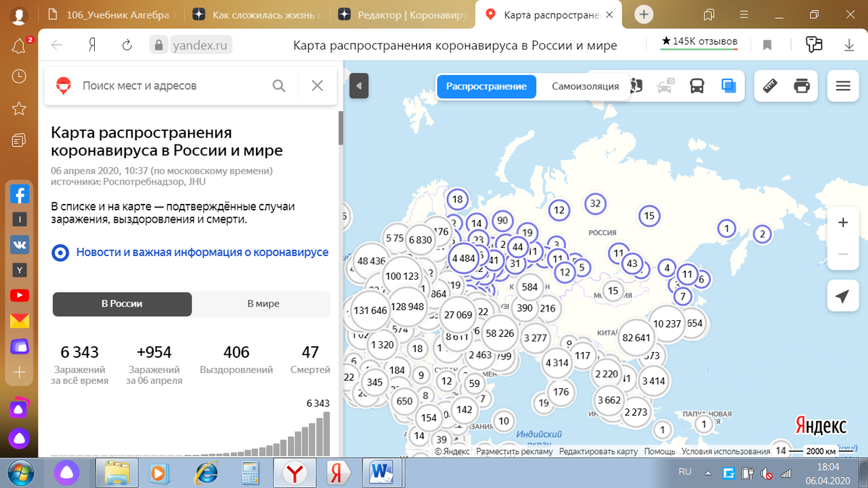The image size is (868, 488).
Task: Bookmark this page
Action: point(767,46)
